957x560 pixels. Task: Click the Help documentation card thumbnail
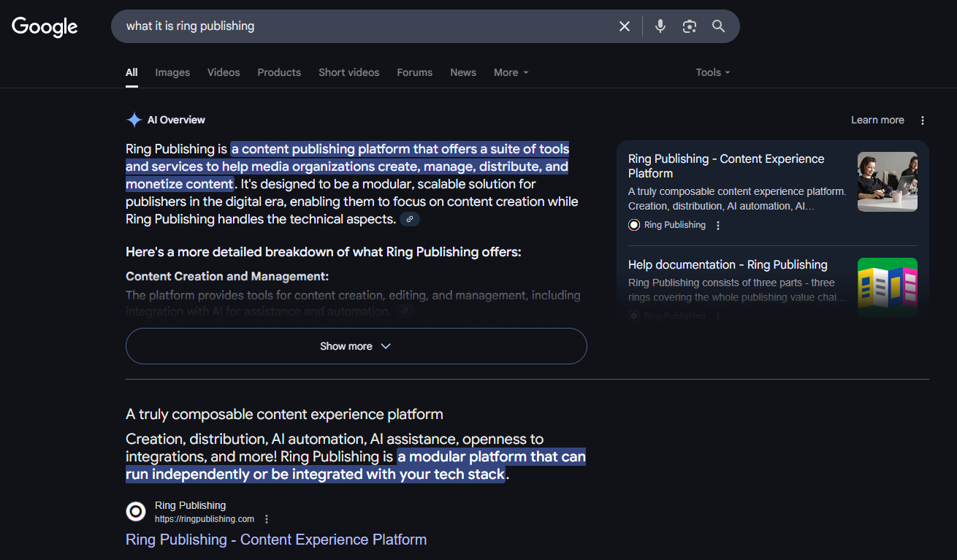tap(887, 287)
